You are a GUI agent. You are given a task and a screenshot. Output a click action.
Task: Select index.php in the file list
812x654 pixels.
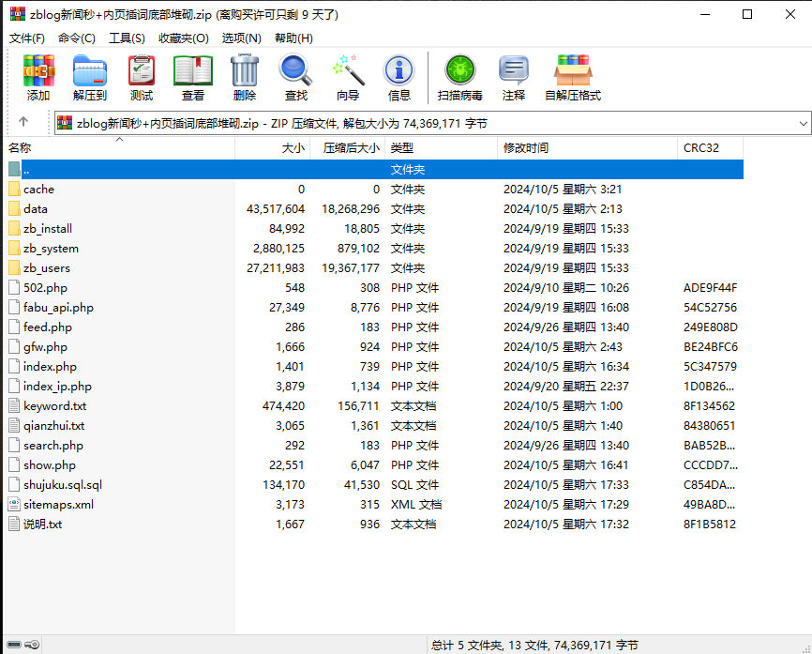[50, 366]
